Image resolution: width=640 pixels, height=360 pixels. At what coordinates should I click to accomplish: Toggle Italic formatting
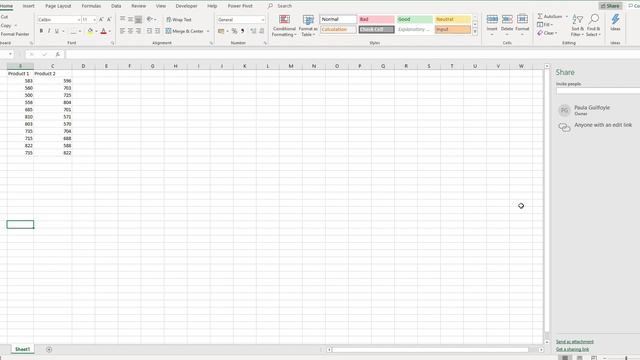49,31
